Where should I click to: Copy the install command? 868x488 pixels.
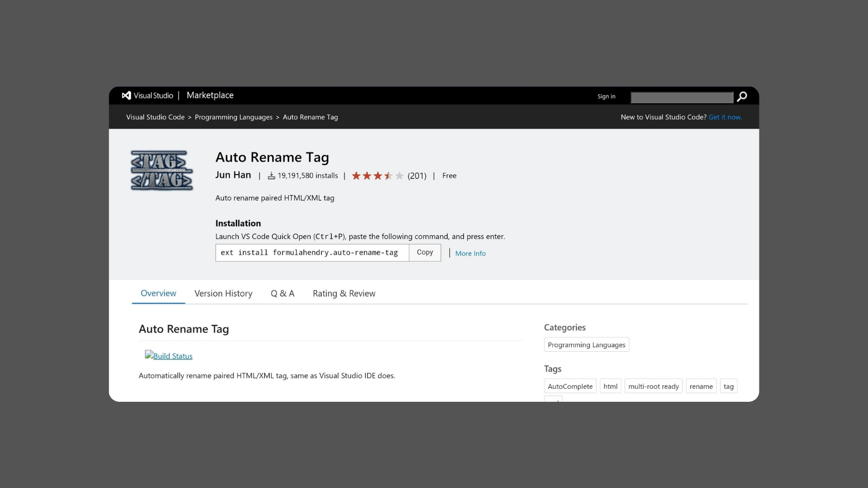pyautogui.click(x=425, y=252)
